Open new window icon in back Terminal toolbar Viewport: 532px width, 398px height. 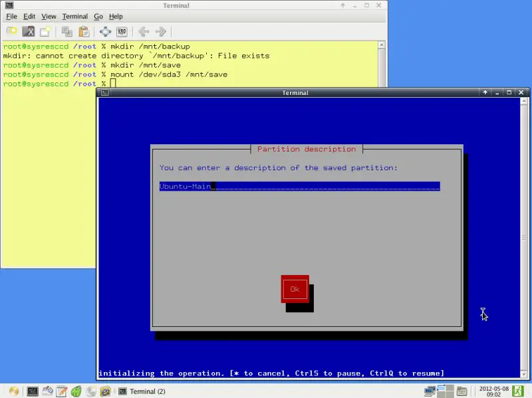[45, 31]
